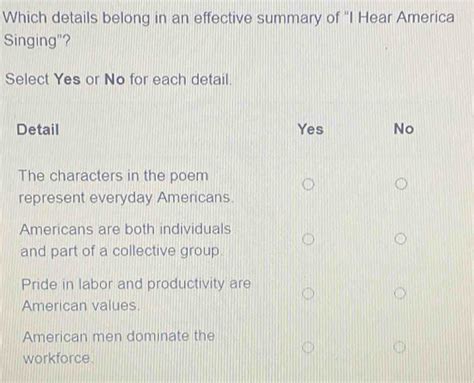The image size is (474, 383).
Task: Choose Yes for individuals and collective group
Action: 308,239
